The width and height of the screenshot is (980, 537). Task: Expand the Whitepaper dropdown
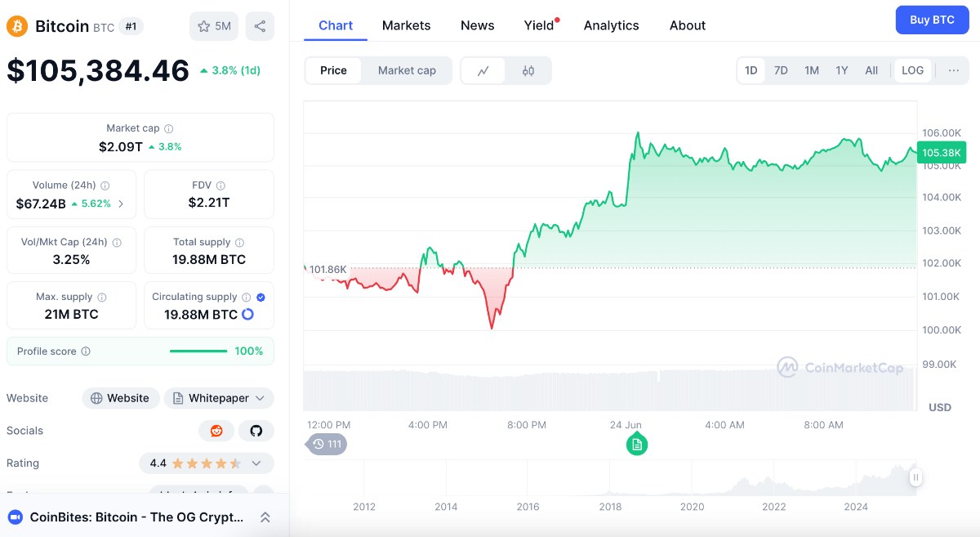coord(219,398)
